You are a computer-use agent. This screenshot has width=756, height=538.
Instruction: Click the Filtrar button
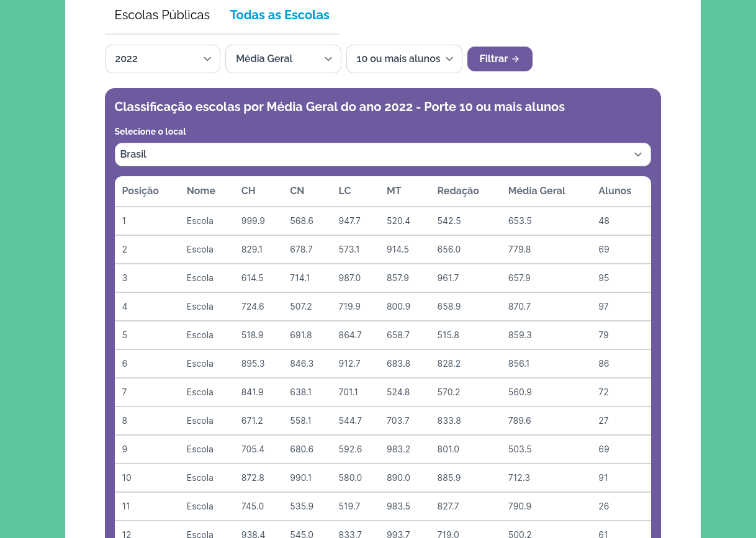click(500, 59)
